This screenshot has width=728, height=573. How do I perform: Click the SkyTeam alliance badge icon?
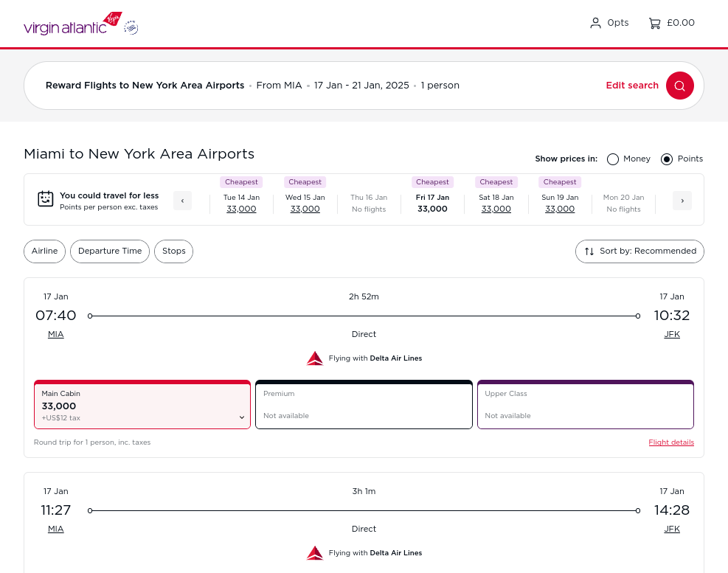(x=131, y=28)
